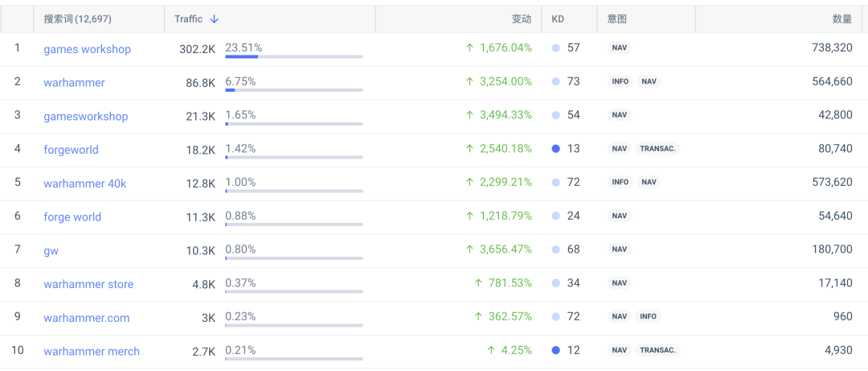Click the KD dot next to 73

[x=556, y=82]
